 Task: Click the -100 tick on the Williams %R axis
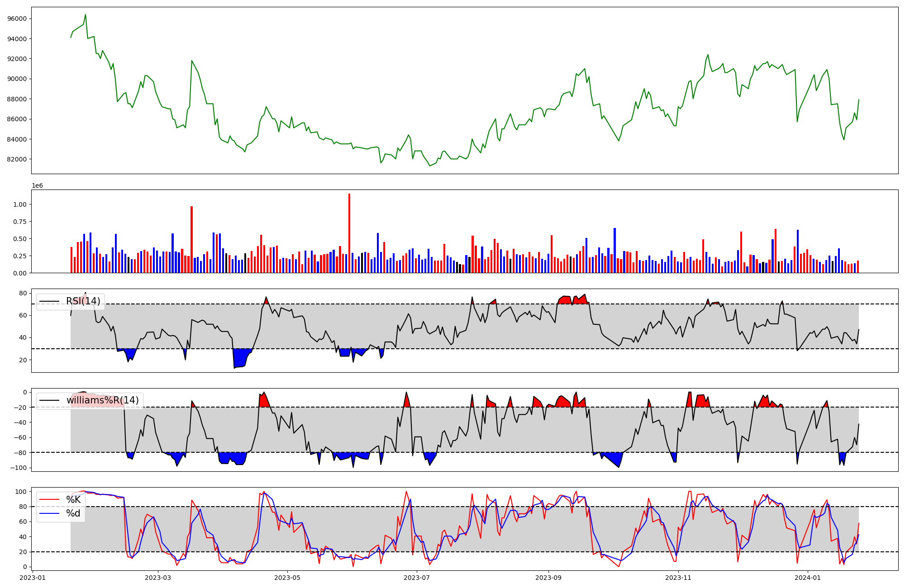click(19, 468)
